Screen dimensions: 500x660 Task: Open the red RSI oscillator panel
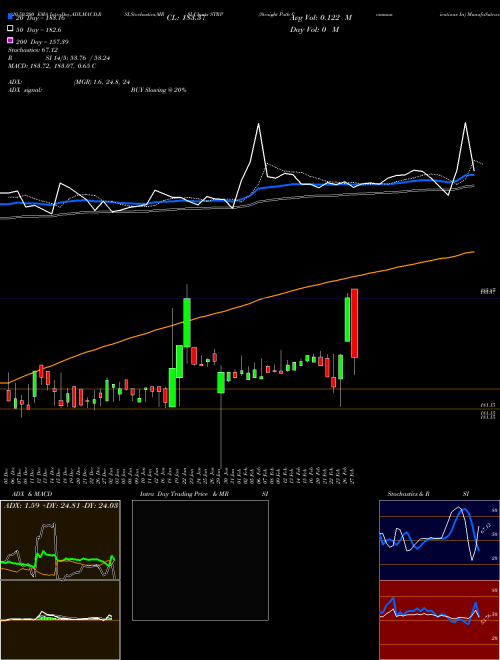tap(439, 620)
